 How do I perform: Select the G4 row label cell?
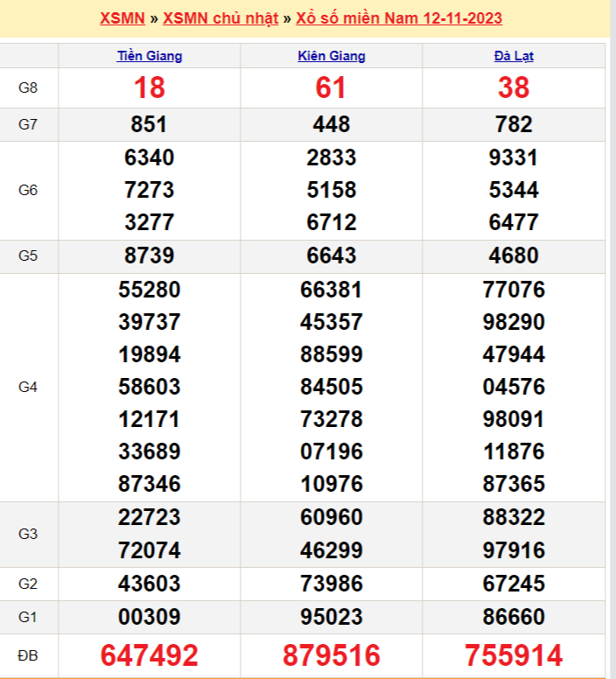28,387
